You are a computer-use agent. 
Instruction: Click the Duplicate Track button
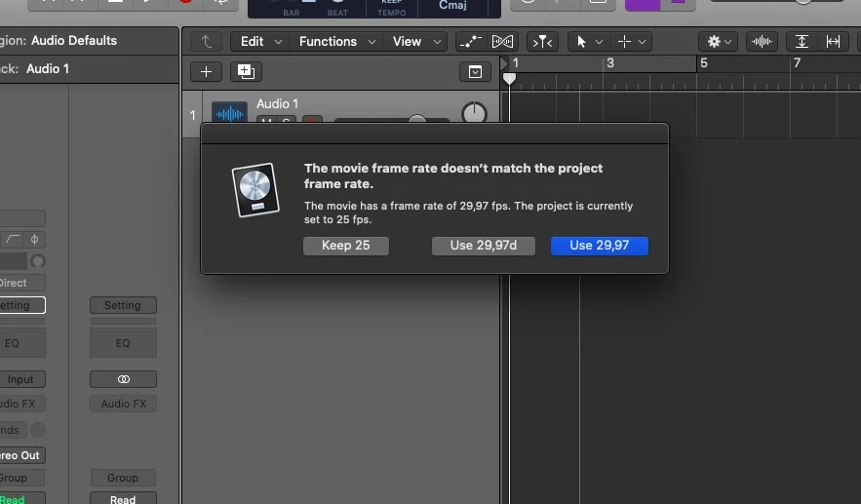click(246, 71)
